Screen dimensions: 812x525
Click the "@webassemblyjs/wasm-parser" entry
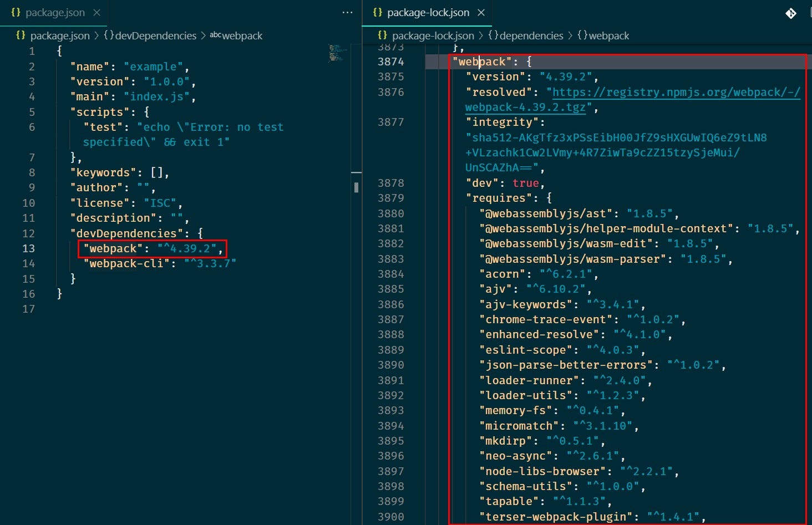tap(606, 259)
